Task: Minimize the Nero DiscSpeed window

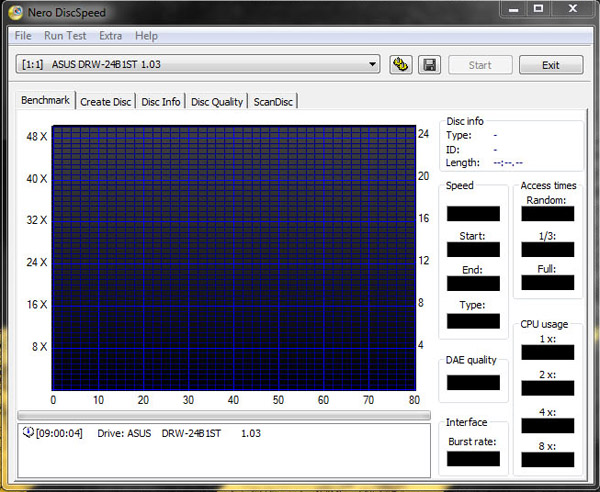Action: 514,9
